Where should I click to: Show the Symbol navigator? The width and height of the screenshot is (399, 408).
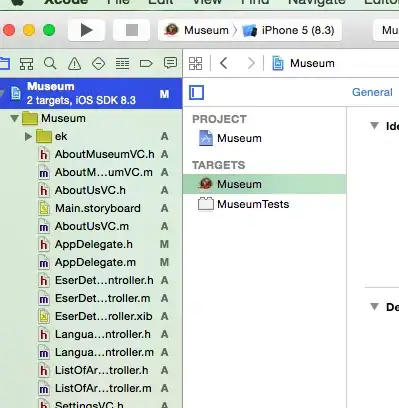(26, 63)
